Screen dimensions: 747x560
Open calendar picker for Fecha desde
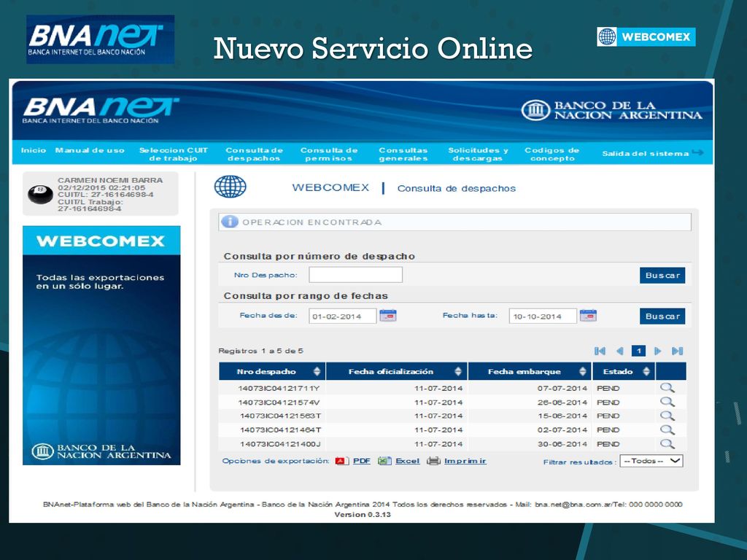(x=388, y=315)
